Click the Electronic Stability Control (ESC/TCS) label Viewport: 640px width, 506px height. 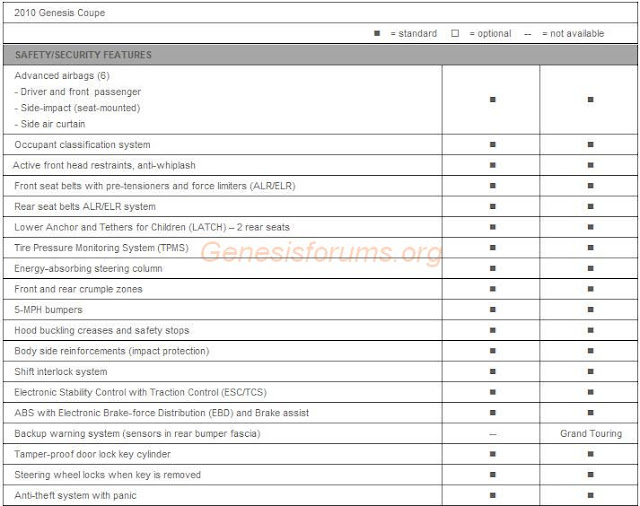point(140,392)
